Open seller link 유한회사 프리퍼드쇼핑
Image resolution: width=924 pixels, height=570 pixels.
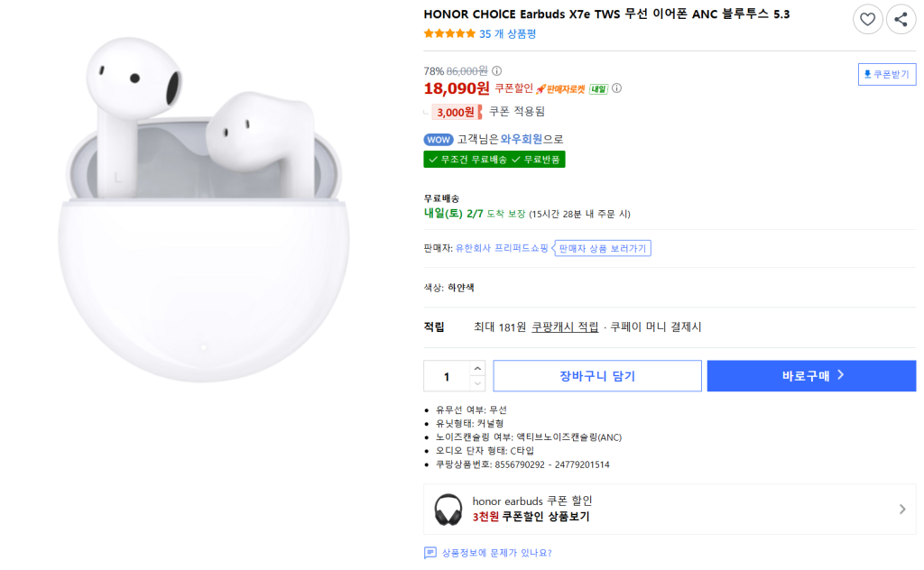(502, 248)
